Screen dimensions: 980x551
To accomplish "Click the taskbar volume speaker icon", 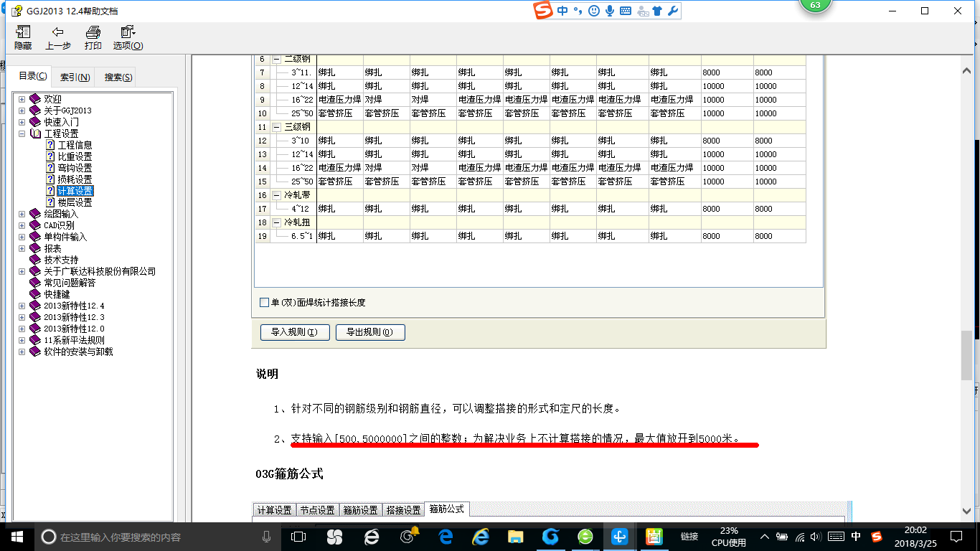I will [x=817, y=537].
